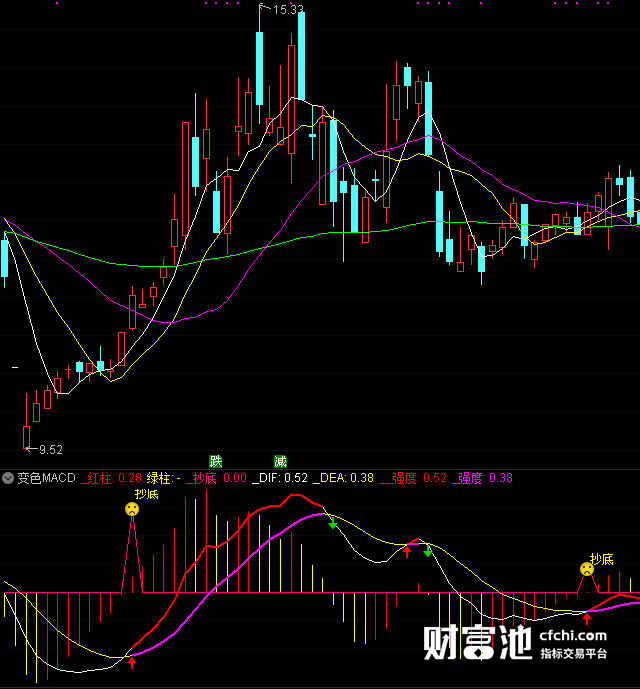Select the green 跌 signal marker

[x=216, y=461]
